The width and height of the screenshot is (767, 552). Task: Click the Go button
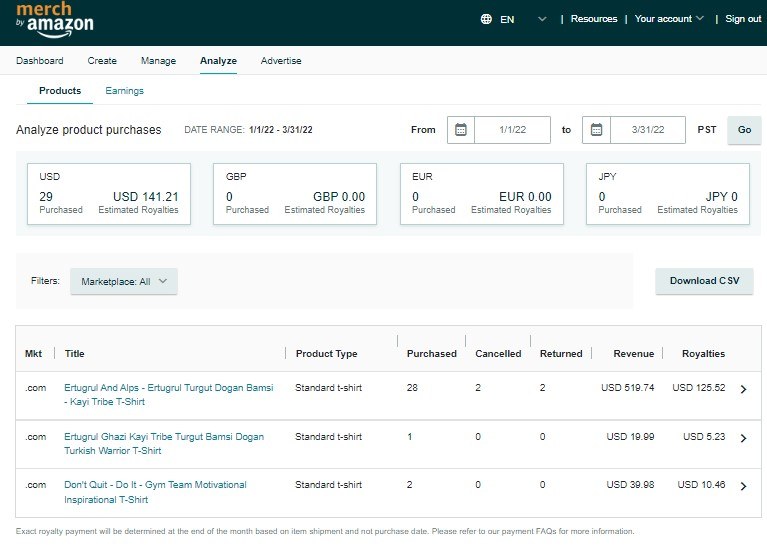coord(744,130)
